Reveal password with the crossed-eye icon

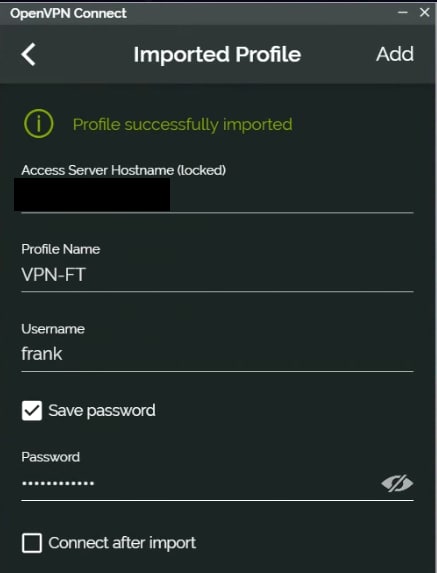pyautogui.click(x=397, y=483)
